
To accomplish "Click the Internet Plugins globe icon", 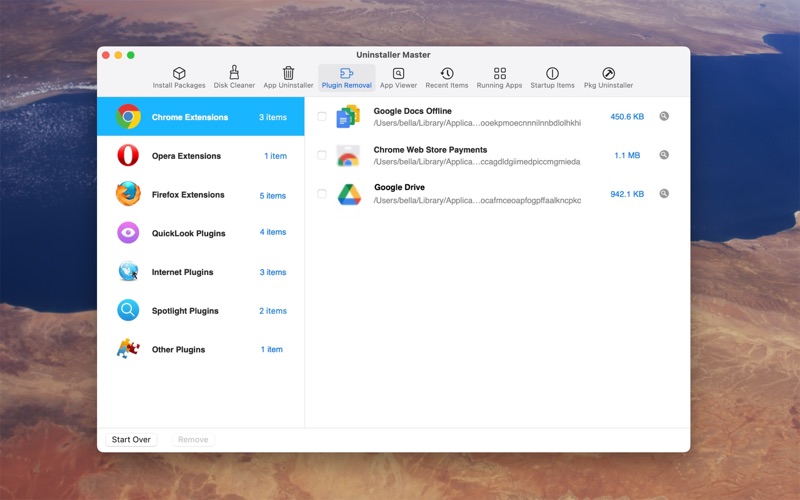I will (x=128, y=271).
